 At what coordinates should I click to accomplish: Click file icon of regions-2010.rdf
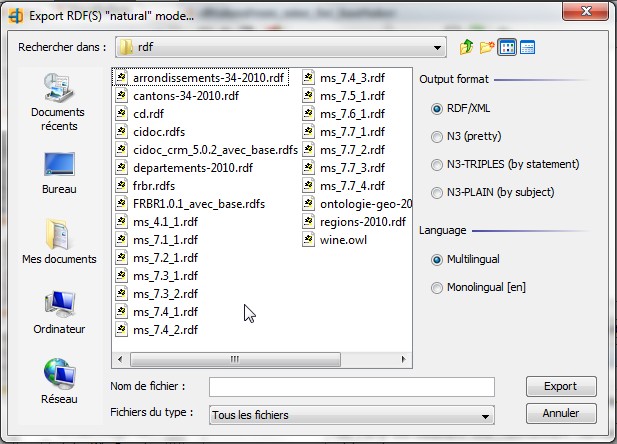point(308,221)
